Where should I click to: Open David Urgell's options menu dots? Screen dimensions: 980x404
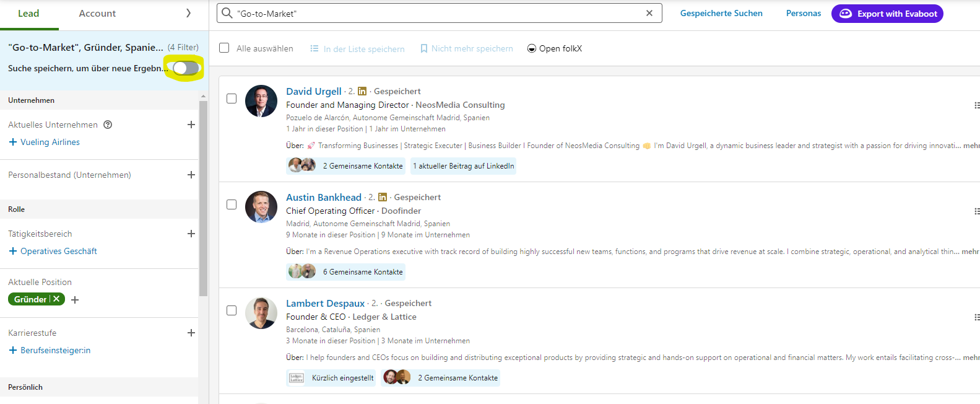pos(977,105)
